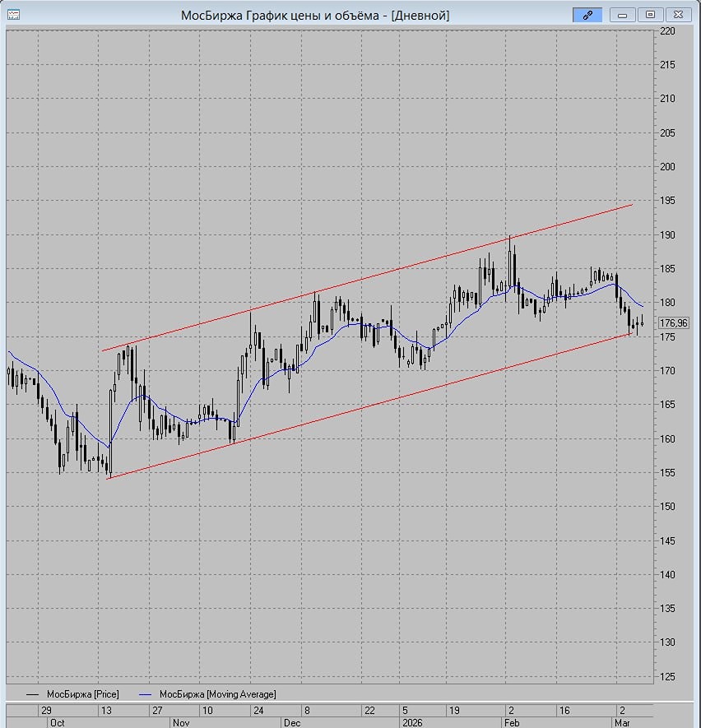Click the date label 24 on time axis
Screen dimensions: 701x728
(x=258, y=711)
